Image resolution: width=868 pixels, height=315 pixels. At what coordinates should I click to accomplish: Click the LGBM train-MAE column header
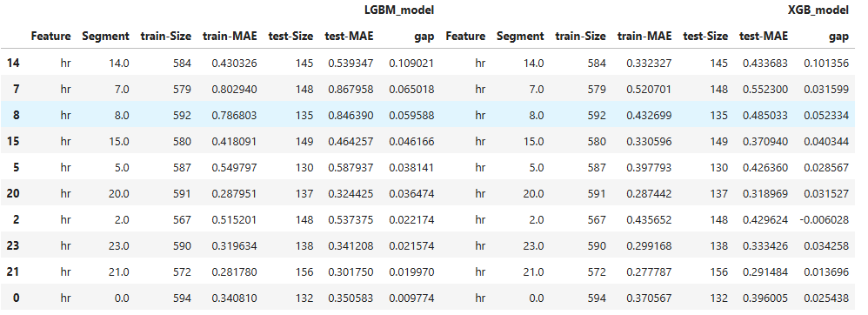tap(230, 36)
